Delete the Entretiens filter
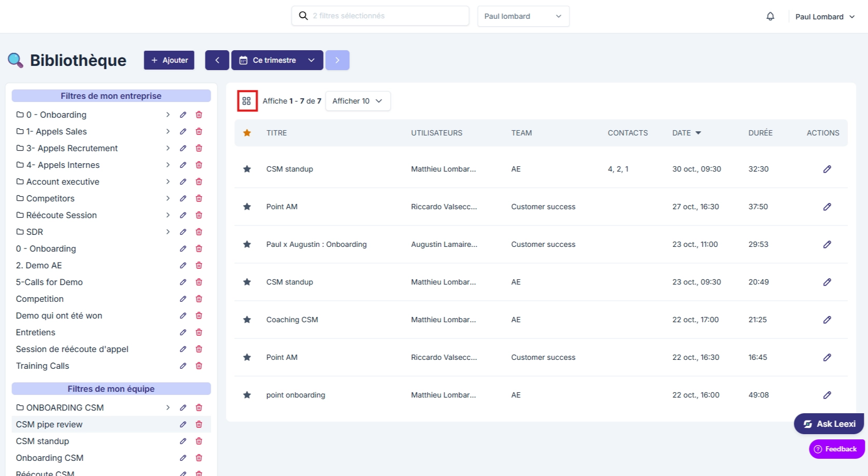Image resolution: width=868 pixels, height=476 pixels. (199, 332)
